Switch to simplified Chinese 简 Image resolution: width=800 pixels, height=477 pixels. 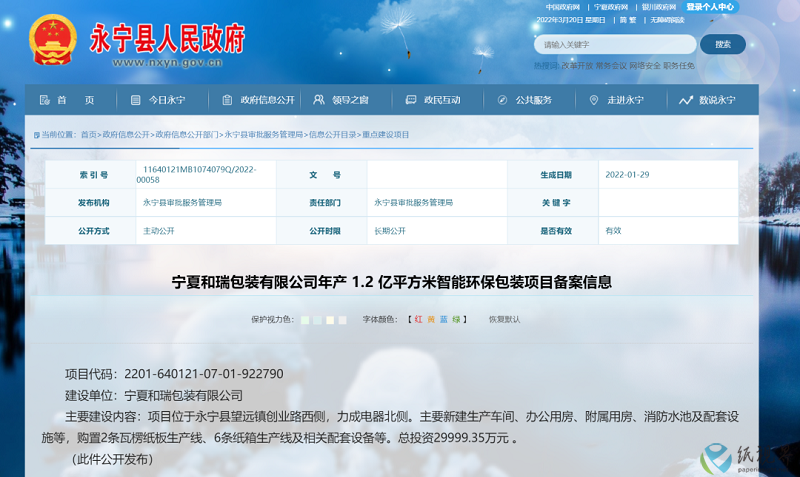pyautogui.click(x=623, y=20)
